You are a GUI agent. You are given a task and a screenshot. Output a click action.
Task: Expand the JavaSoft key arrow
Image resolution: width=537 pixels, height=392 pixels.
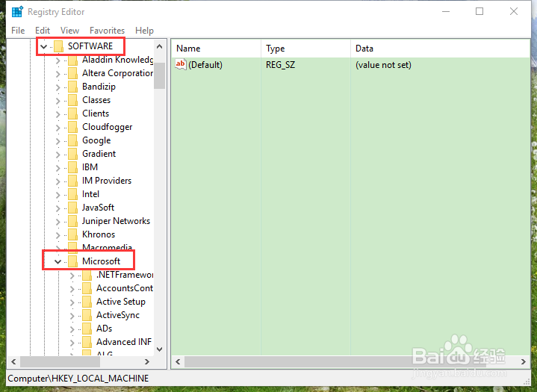click(x=58, y=208)
